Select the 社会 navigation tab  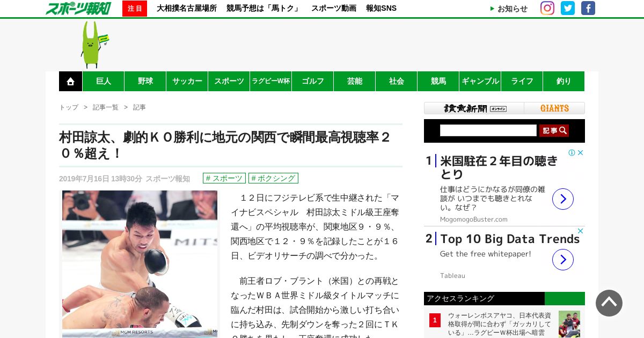(397, 81)
